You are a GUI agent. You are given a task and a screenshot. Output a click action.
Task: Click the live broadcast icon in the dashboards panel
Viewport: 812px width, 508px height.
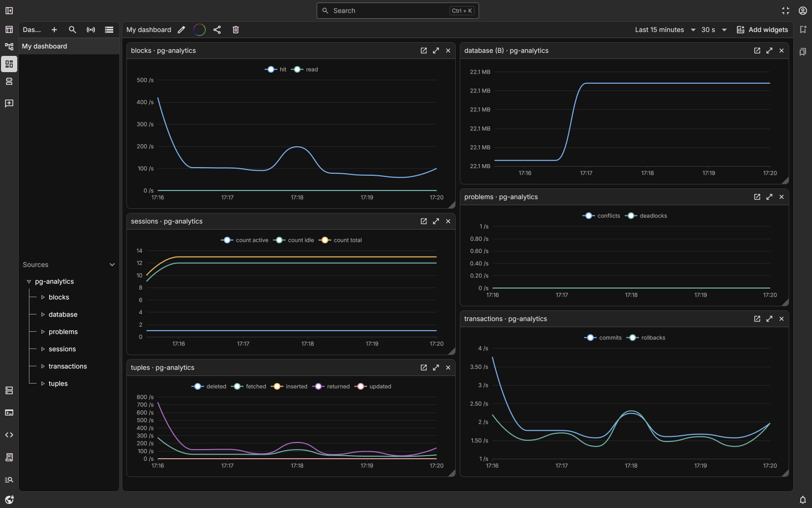tap(91, 30)
